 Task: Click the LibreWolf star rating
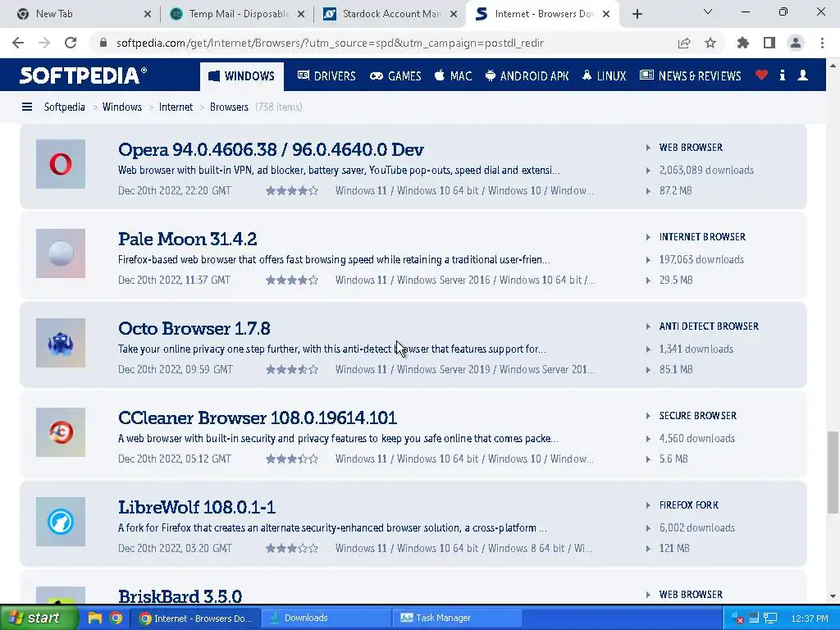(x=292, y=549)
